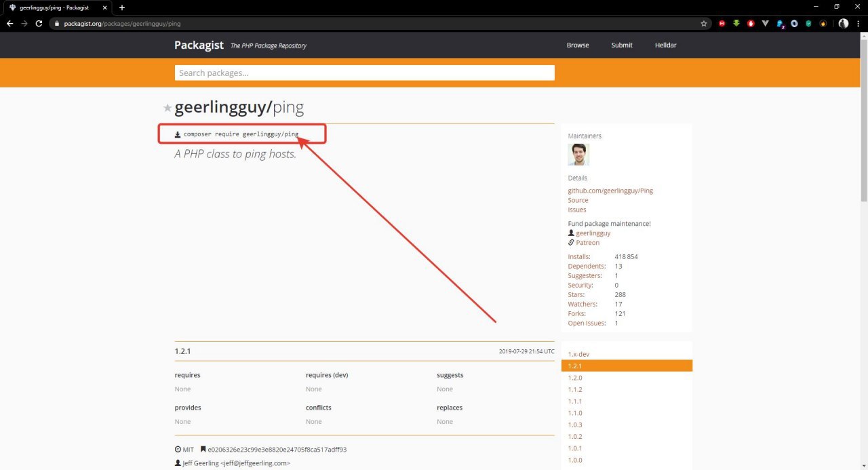Click the Watchers stat link
The width and height of the screenshot is (868, 470).
tap(583, 305)
